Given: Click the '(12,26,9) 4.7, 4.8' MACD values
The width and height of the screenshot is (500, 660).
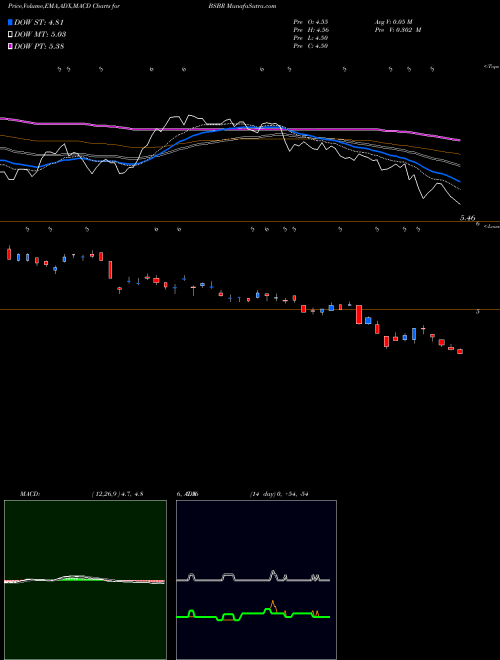Looking at the screenshot, I should 117,494.
